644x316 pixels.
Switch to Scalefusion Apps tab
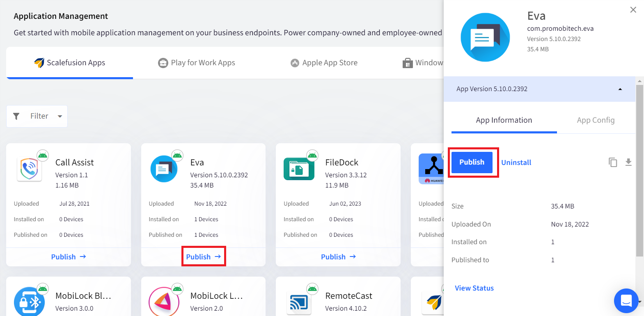tap(69, 63)
